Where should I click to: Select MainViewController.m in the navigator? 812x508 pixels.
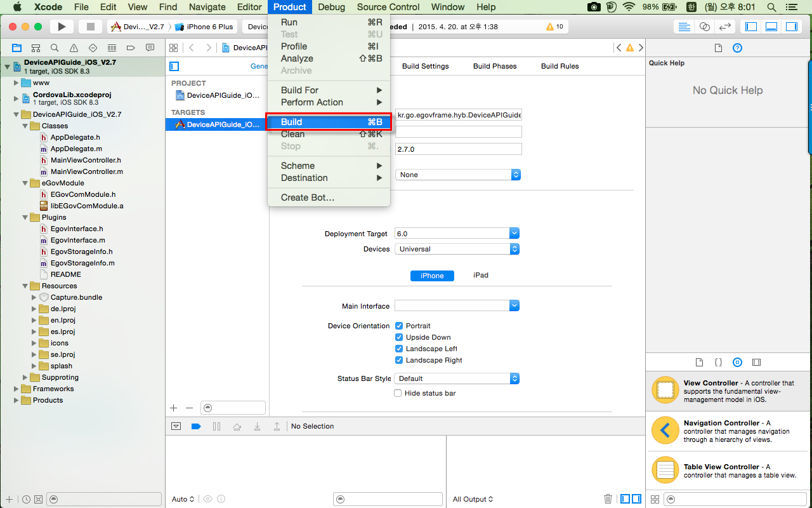click(86, 171)
